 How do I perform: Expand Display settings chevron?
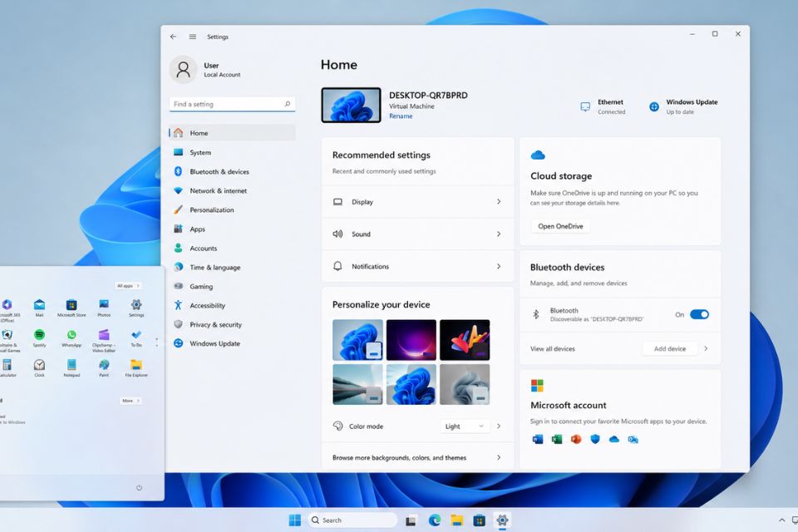pyautogui.click(x=499, y=202)
